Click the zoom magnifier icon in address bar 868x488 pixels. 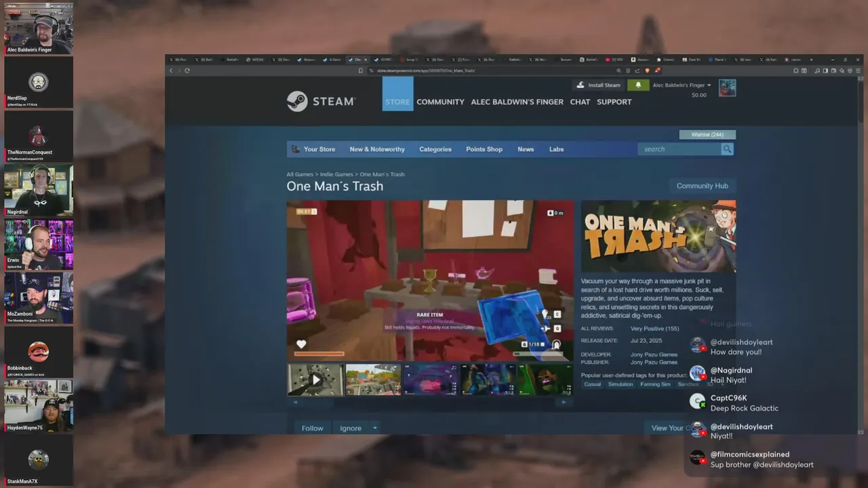(618, 70)
